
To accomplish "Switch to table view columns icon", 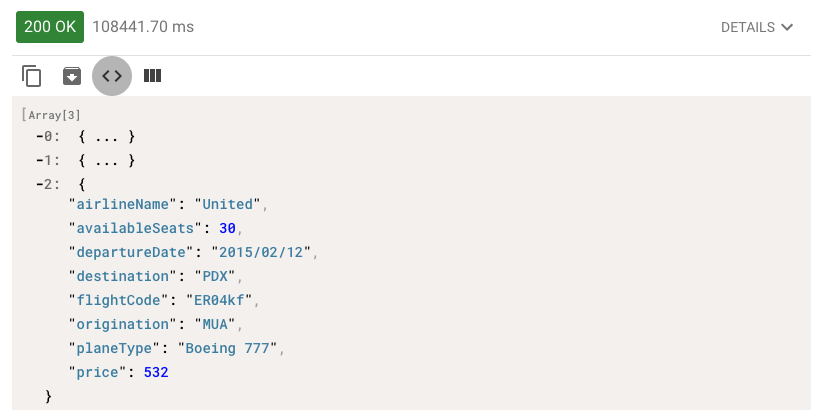I will tap(152, 76).
